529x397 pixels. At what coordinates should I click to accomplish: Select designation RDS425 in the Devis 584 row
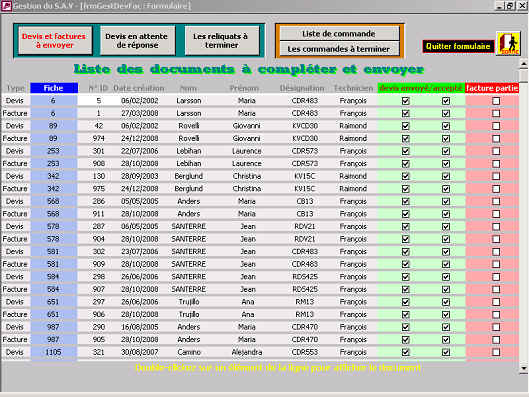pos(305,277)
